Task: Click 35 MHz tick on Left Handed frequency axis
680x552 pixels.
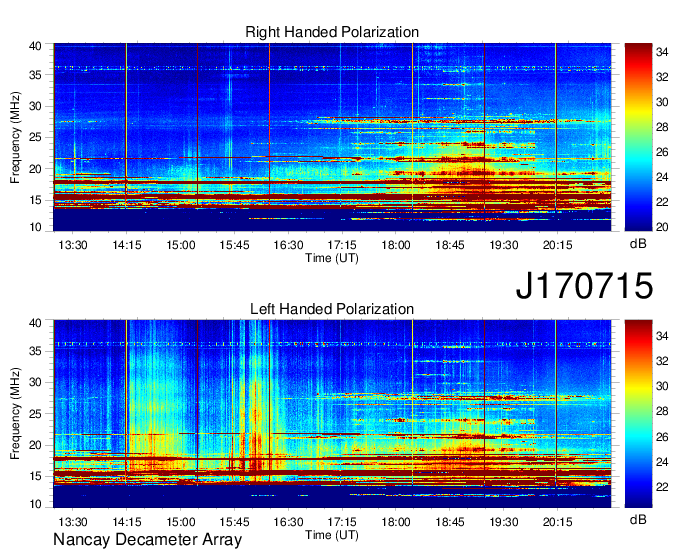Action: [35, 351]
